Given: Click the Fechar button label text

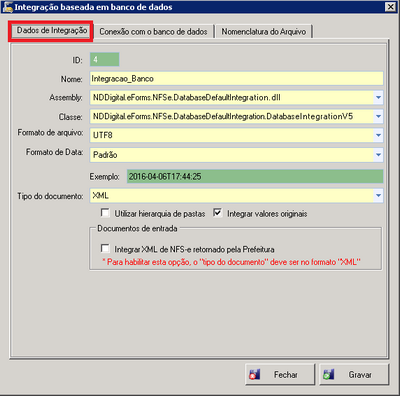Looking at the screenshot, I should pos(286,375).
